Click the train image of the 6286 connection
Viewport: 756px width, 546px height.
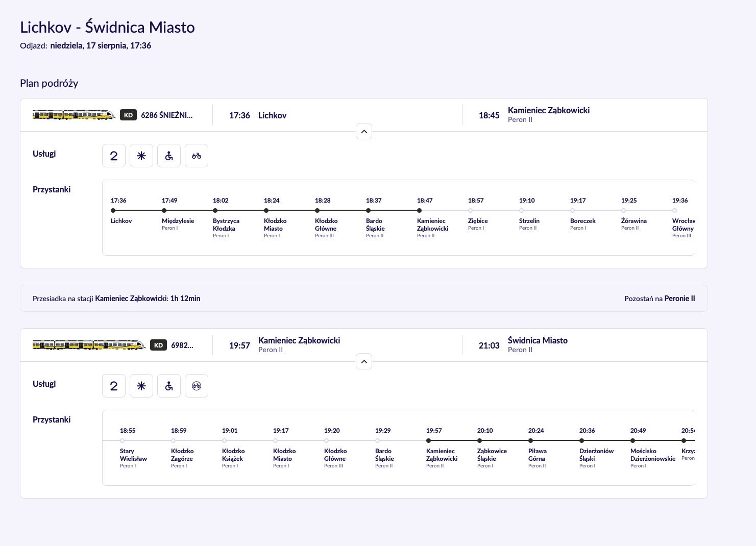click(x=74, y=115)
